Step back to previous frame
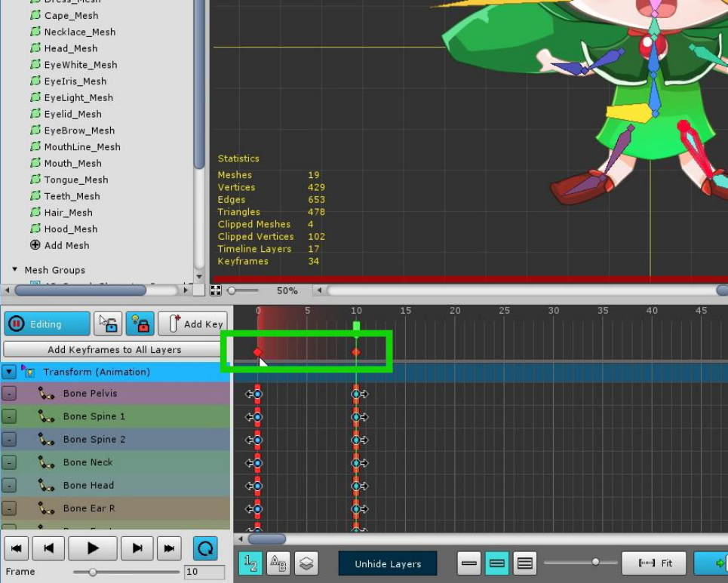Screen dimensions: 728x583 click(x=48, y=548)
